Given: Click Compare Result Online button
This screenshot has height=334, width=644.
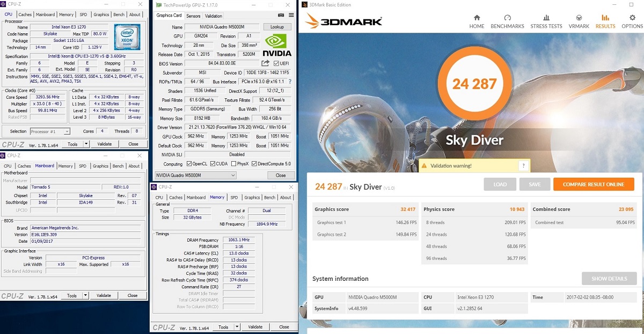Looking at the screenshot, I should [593, 184].
